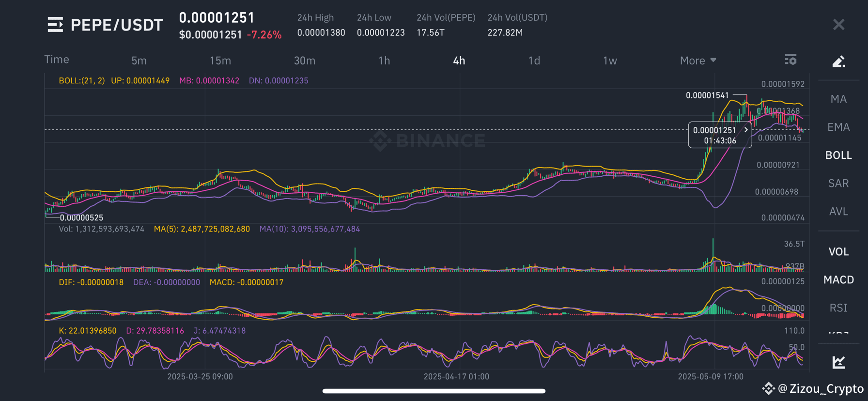The image size is (868, 401).
Task: Click the DIF: -0.00000018 value
Action: click(91, 282)
